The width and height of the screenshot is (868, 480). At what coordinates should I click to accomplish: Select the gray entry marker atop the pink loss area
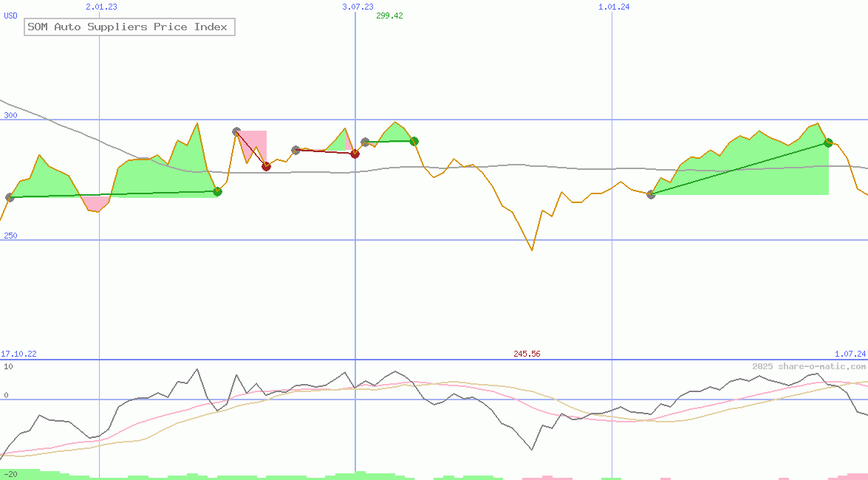point(236,131)
